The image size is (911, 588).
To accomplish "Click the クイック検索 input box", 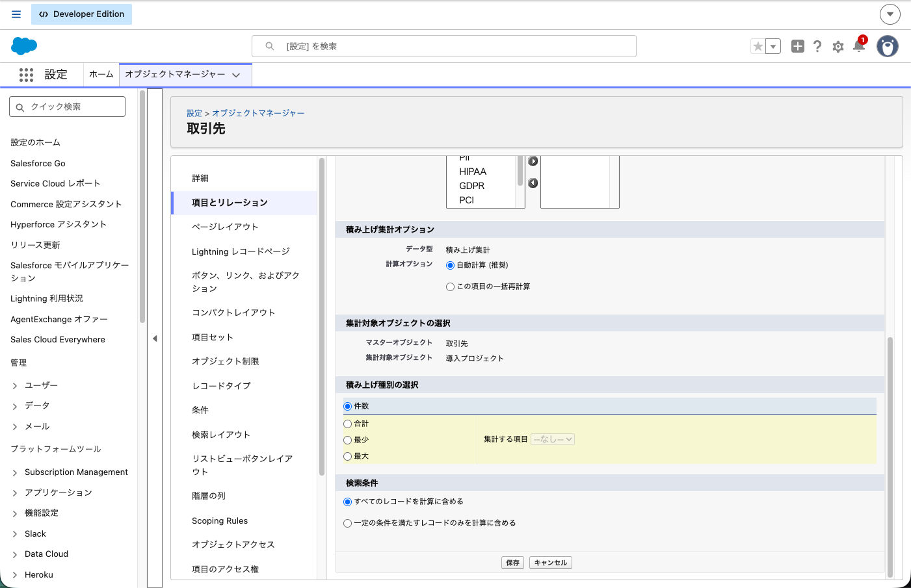I will [67, 107].
